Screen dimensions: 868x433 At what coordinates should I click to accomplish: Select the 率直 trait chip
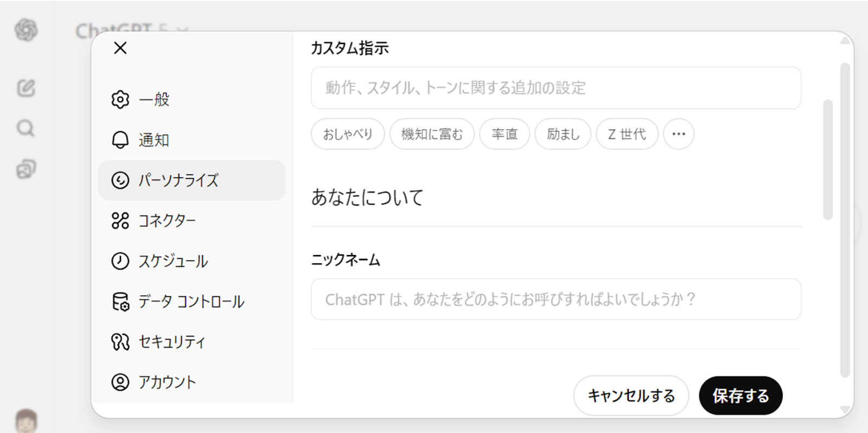pyautogui.click(x=504, y=134)
